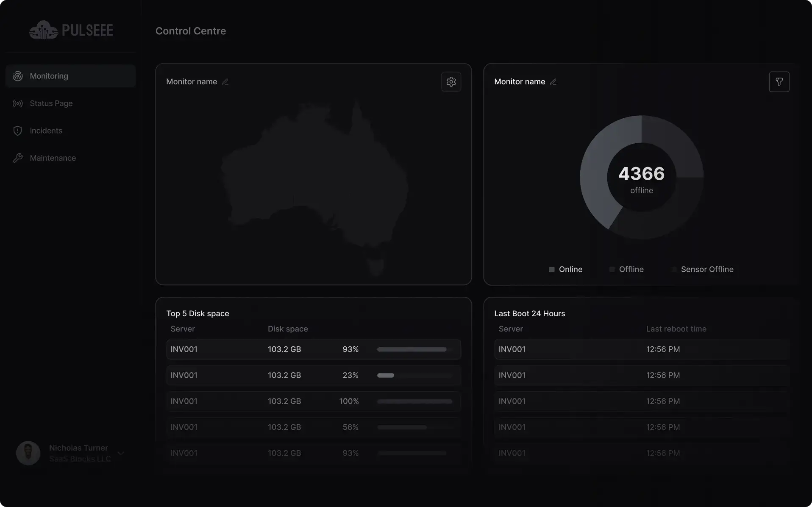Select the disk space row showing 23%
The image size is (812, 507).
(x=313, y=376)
